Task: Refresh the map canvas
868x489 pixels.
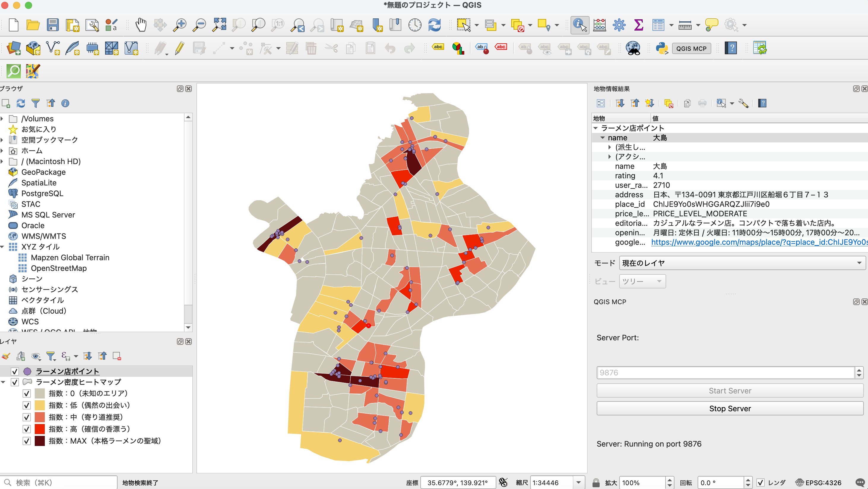Action: click(435, 25)
